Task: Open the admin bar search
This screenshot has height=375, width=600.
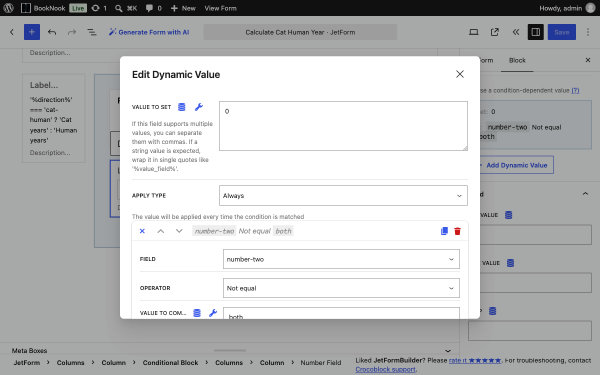Action: pos(126,8)
